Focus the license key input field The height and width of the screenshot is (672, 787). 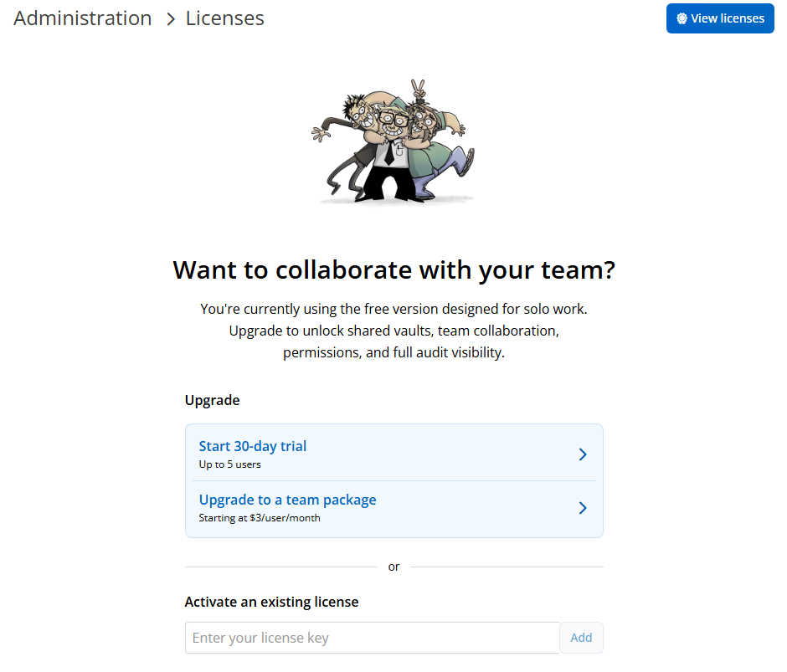click(x=372, y=638)
